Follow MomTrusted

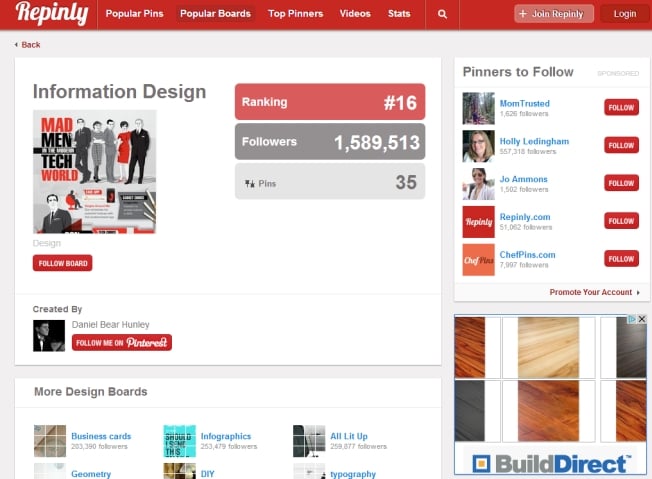(x=621, y=108)
